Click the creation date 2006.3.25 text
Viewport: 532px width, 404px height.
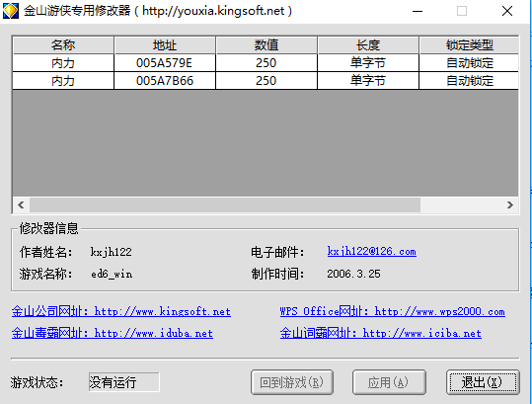(354, 274)
